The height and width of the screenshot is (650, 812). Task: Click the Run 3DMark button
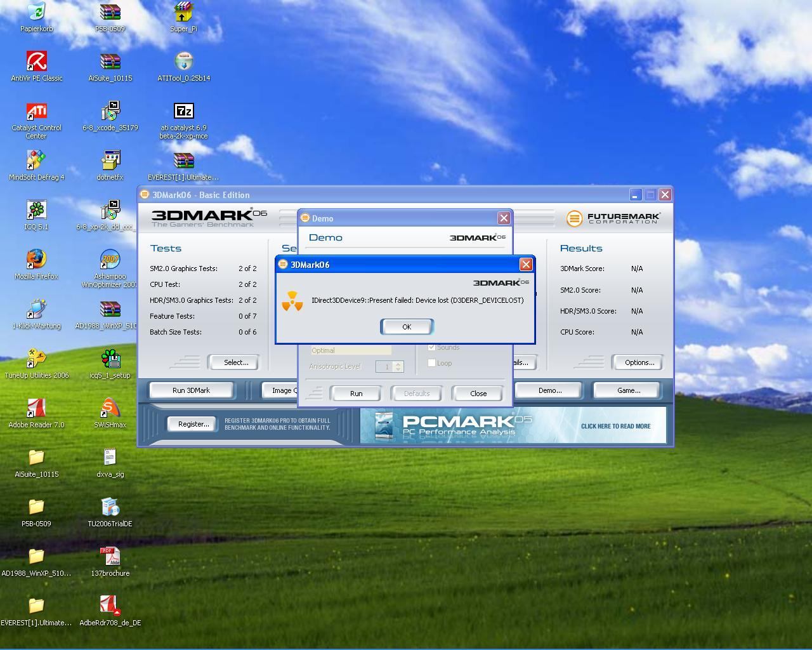[x=191, y=390]
